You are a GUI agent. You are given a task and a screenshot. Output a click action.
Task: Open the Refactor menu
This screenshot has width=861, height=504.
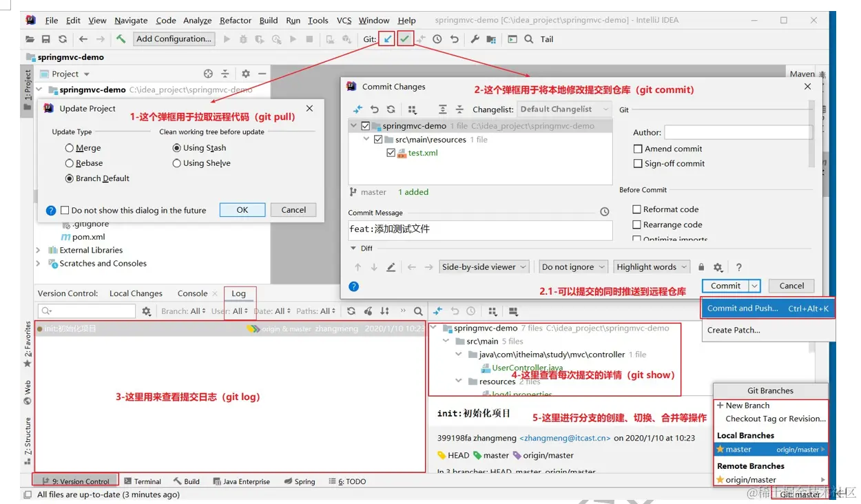tap(236, 21)
